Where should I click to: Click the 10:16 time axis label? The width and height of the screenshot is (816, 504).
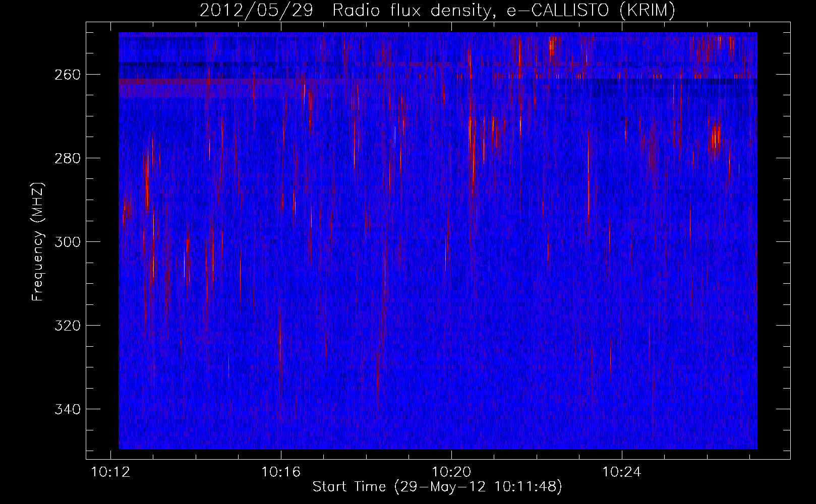[x=281, y=472]
